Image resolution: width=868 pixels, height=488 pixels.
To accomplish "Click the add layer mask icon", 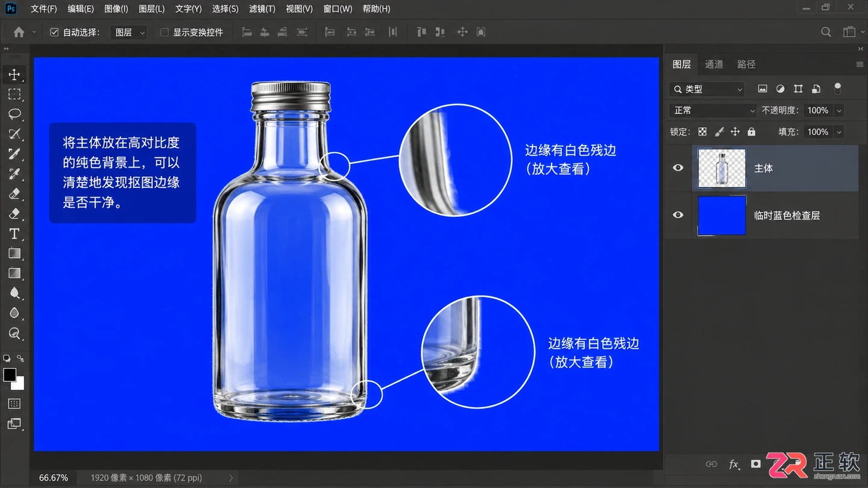I will [756, 464].
